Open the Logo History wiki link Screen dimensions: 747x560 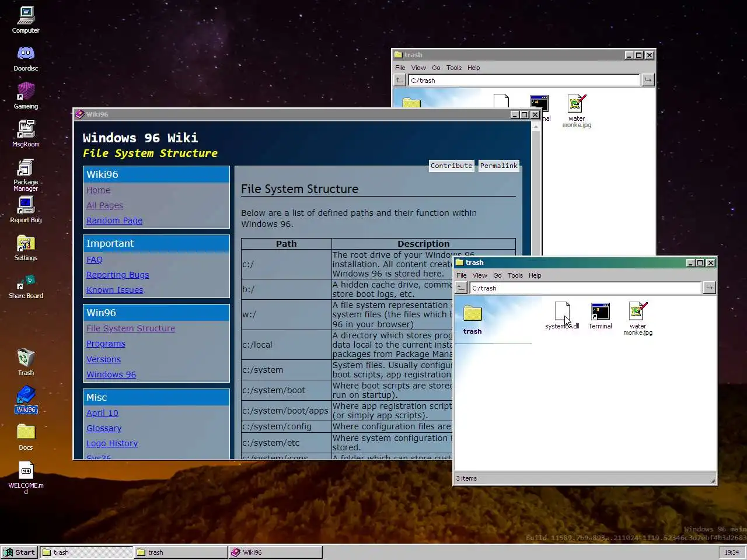pyautogui.click(x=112, y=443)
